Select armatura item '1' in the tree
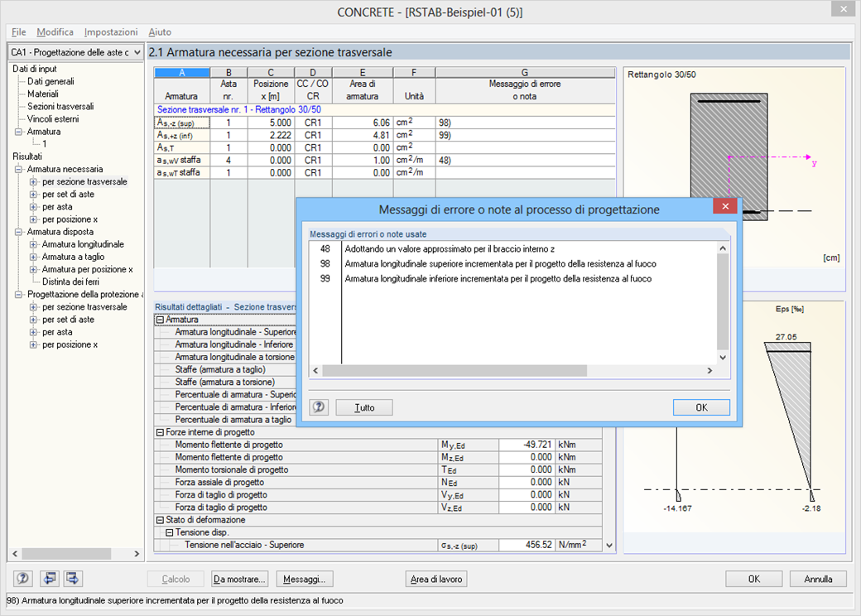The height and width of the screenshot is (616, 861). pyautogui.click(x=45, y=144)
